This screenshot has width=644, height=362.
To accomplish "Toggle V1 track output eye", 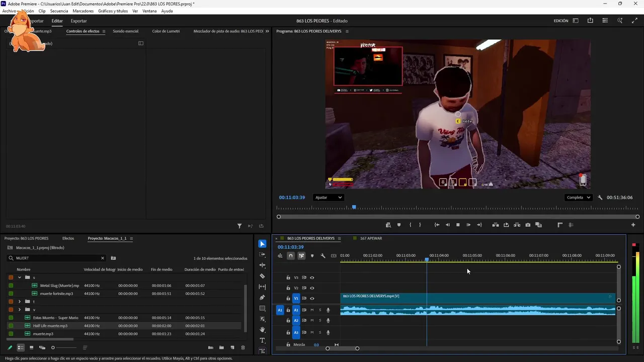I will pos(312,299).
